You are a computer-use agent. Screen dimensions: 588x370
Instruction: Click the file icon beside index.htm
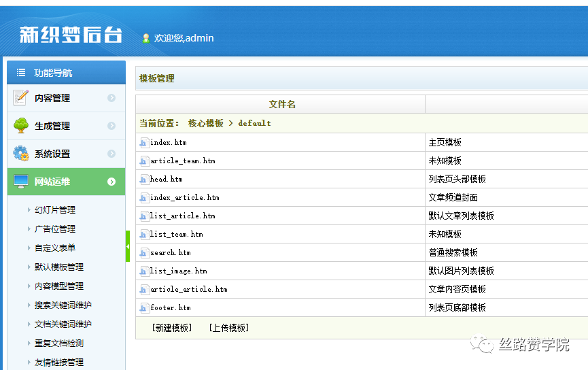[143, 143]
